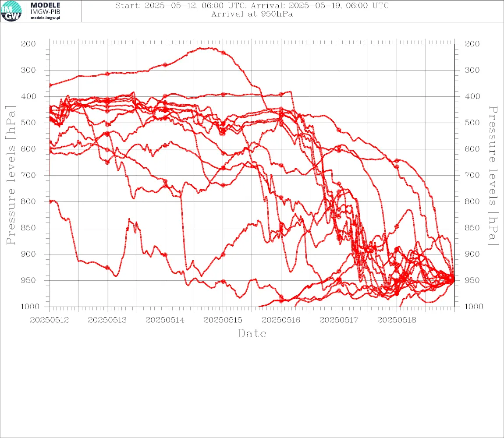Click the right axis 600 label
The height and width of the screenshot is (438, 504).
[472, 149]
